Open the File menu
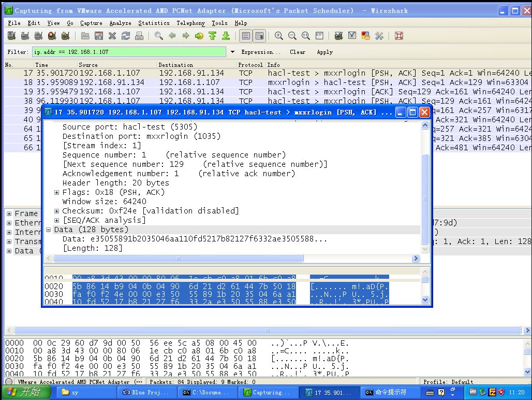 [x=14, y=23]
